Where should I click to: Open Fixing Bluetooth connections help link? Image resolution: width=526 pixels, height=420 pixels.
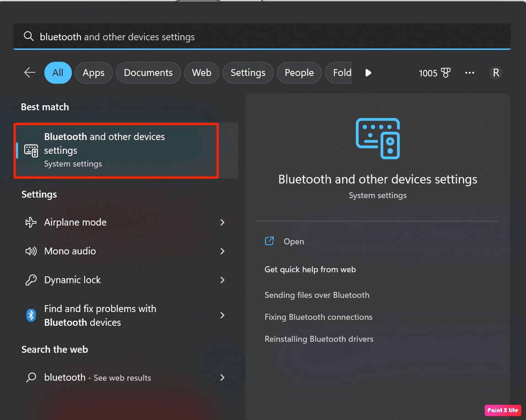318,317
